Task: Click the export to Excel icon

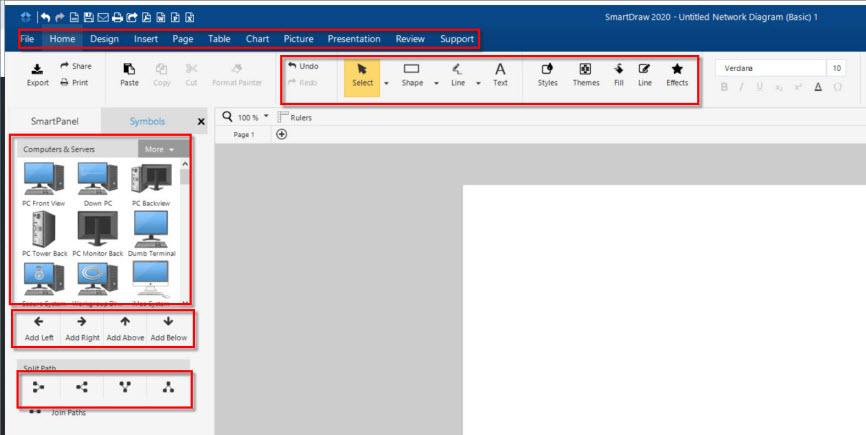Action: 189,18
